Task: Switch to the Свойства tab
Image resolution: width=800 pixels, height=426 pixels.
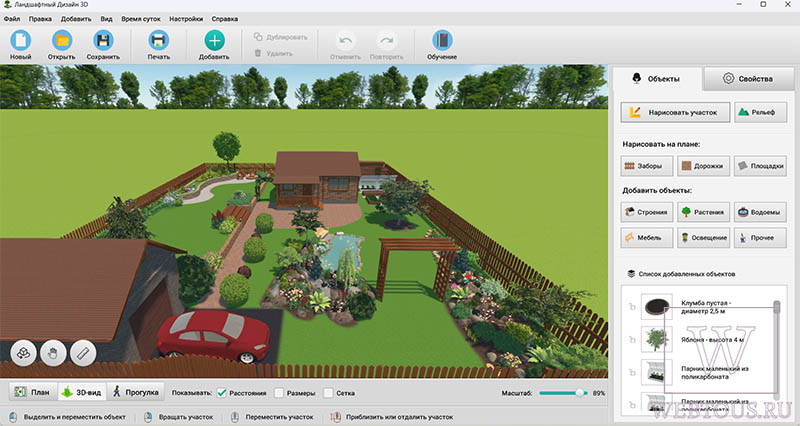Action: pyautogui.click(x=748, y=79)
